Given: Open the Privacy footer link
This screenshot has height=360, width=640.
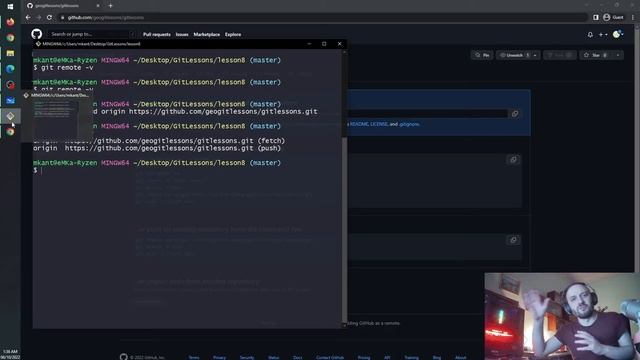Looking at the screenshot, I should [x=219, y=358].
